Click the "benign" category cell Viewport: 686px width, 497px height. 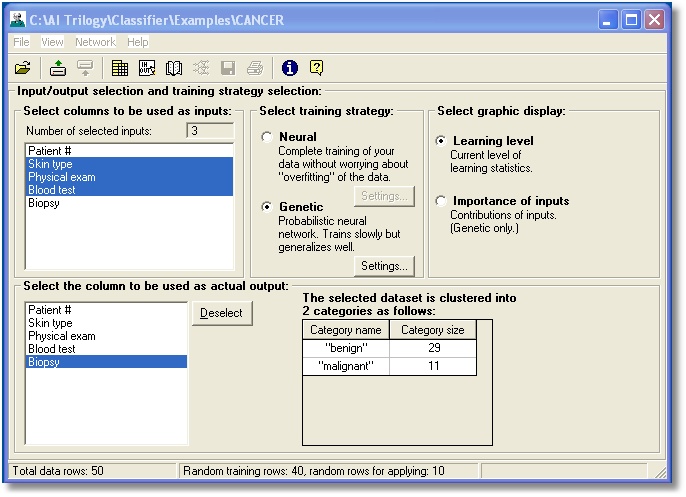pos(346,348)
